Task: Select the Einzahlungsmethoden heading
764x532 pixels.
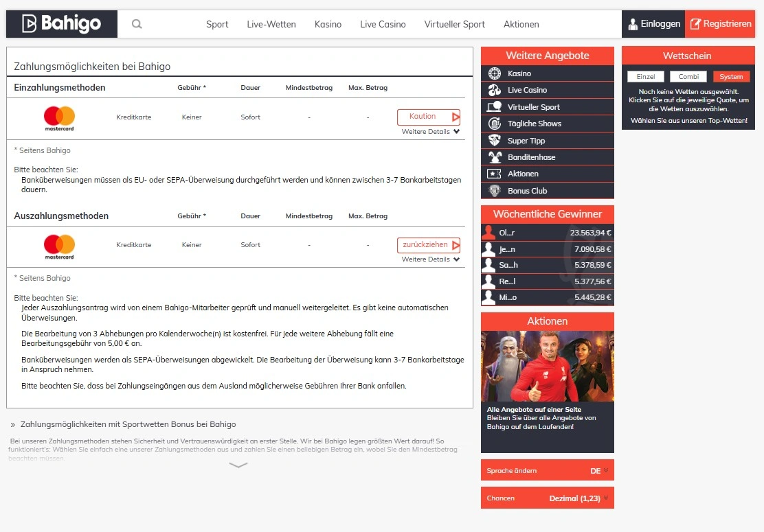Action: (60, 88)
